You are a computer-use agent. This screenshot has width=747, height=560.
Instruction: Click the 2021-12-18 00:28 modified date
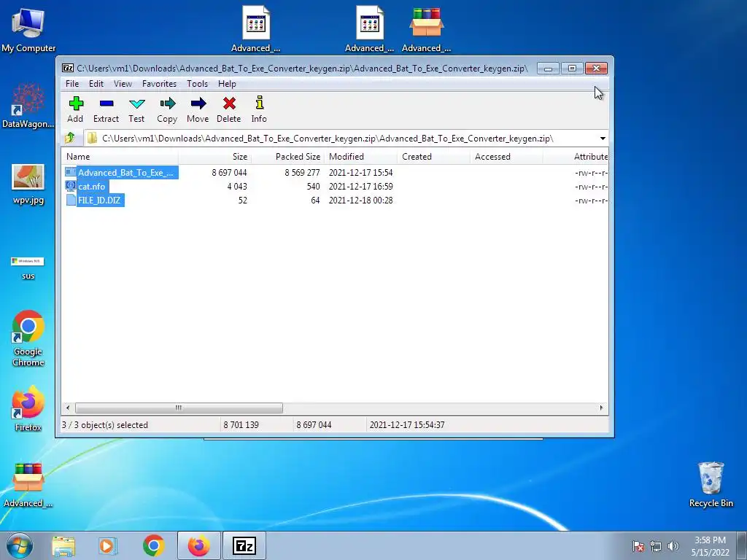click(360, 201)
